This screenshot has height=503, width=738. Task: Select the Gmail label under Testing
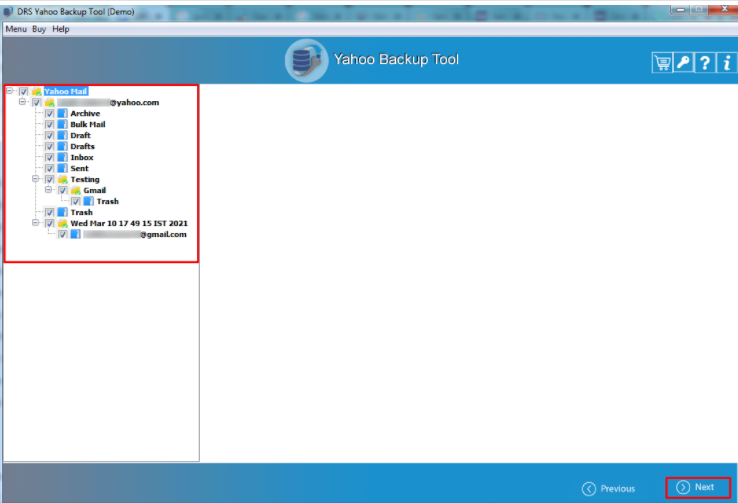(95, 190)
